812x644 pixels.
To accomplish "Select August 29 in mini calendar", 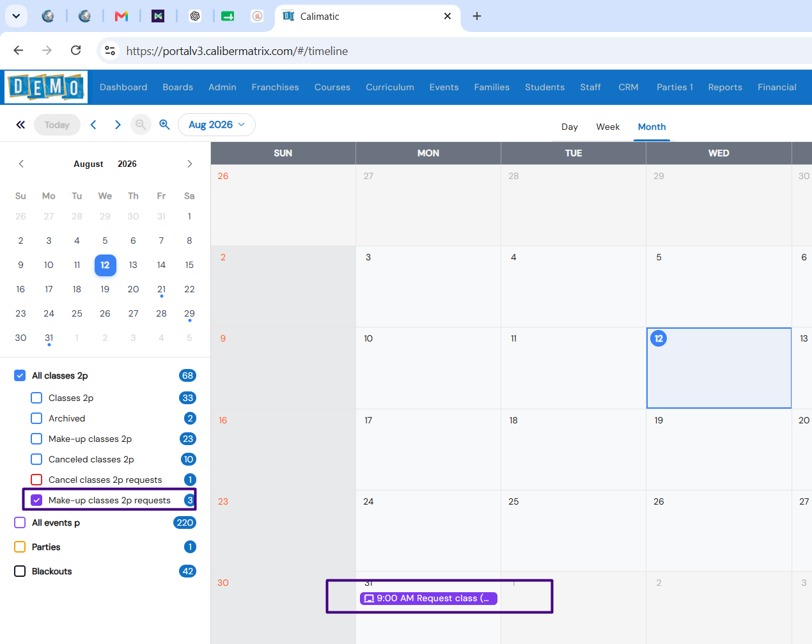I will pos(189,313).
